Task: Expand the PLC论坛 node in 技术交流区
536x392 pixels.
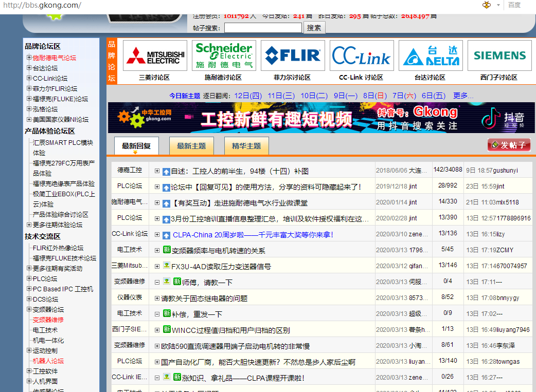Action: (29, 278)
